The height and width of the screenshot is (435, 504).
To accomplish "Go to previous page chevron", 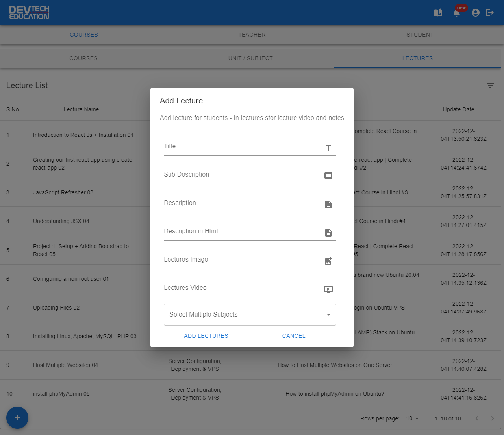I will 477,418.
